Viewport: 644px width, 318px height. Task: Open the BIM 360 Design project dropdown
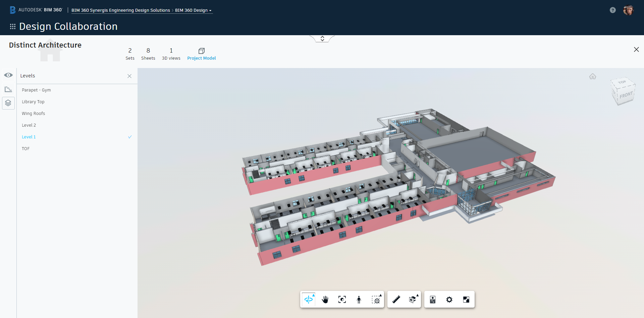tap(193, 10)
